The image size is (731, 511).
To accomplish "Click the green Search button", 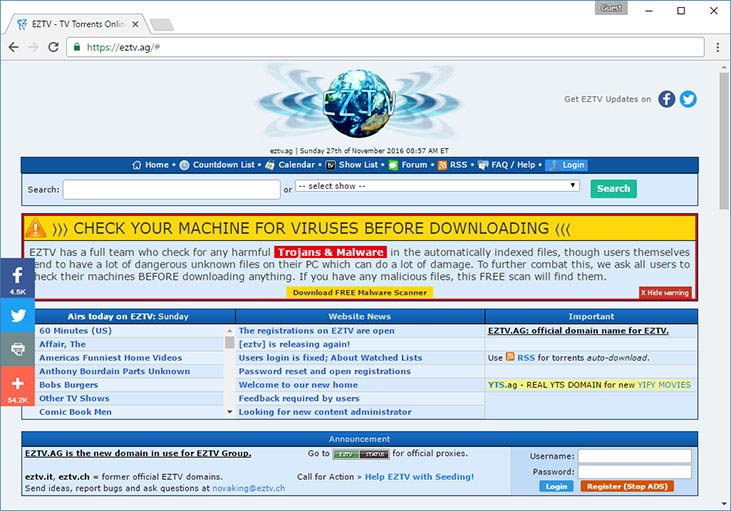I will pos(614,189).
